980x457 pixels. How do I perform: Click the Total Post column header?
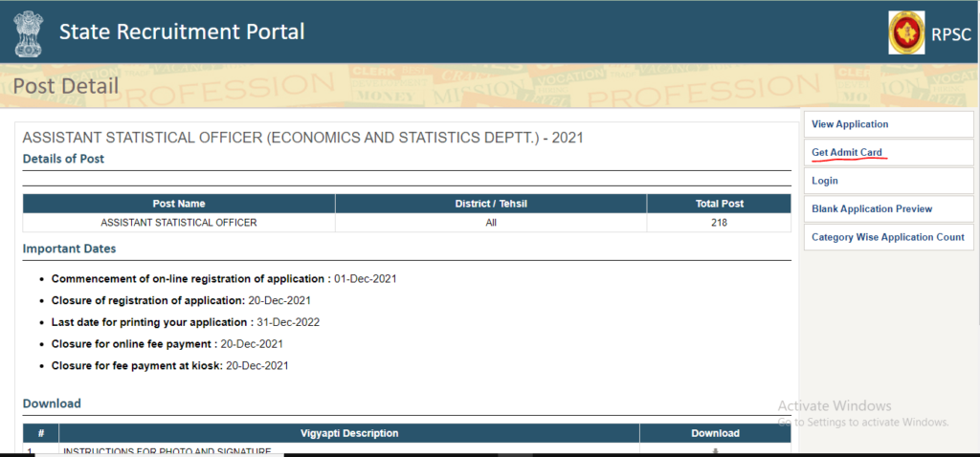click(719, 204)
